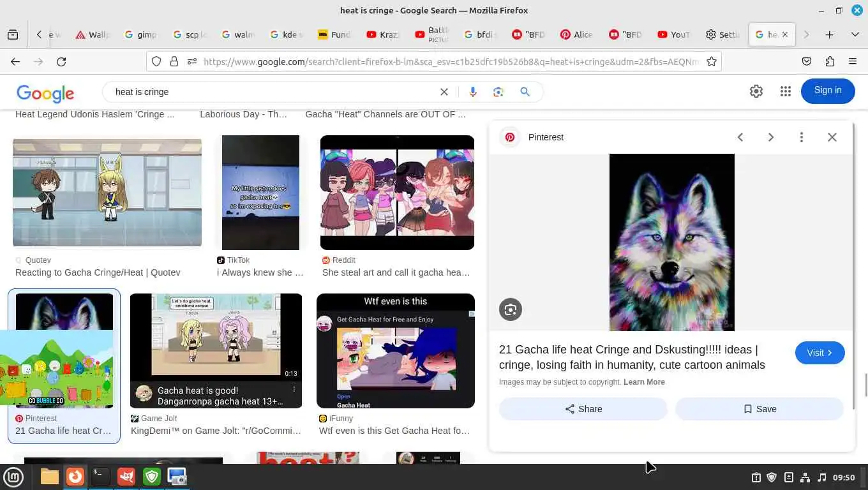This screenshot has height=490, width=868.
Task: Open the preview panel three-dot menu
Action: click(x=802, y=137)
